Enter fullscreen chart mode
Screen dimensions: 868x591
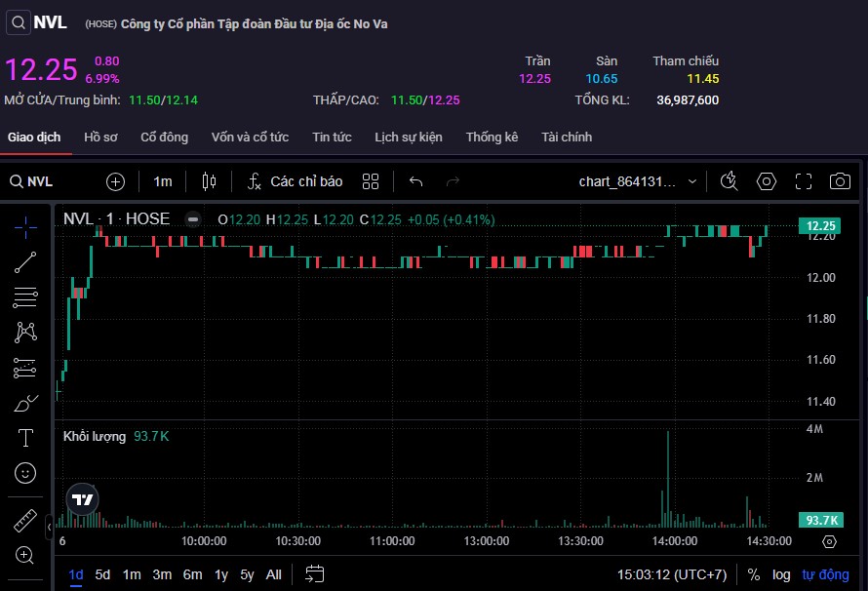click(x=803, y=181)
